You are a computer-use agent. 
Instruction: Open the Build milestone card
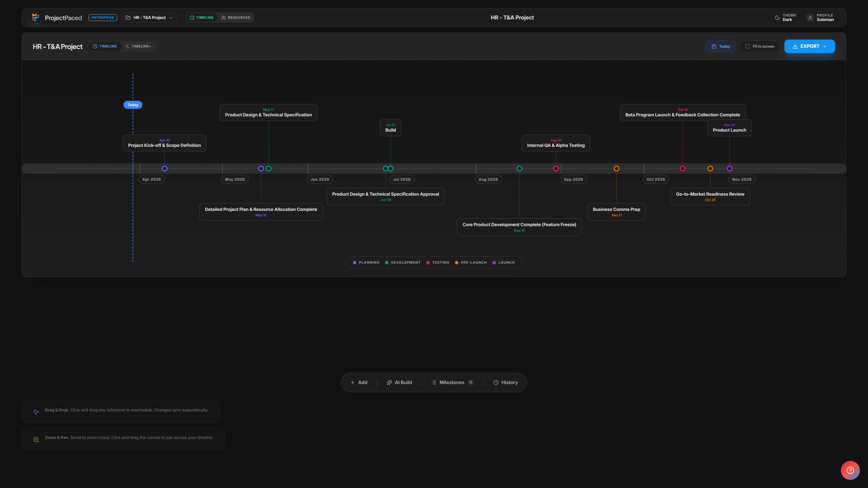coord(390,128)
